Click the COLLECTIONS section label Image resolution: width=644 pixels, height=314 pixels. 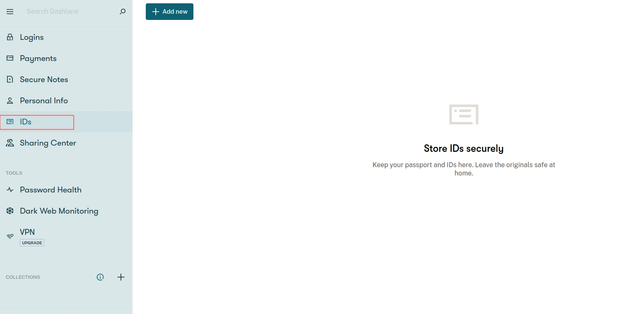click(23, 277)
